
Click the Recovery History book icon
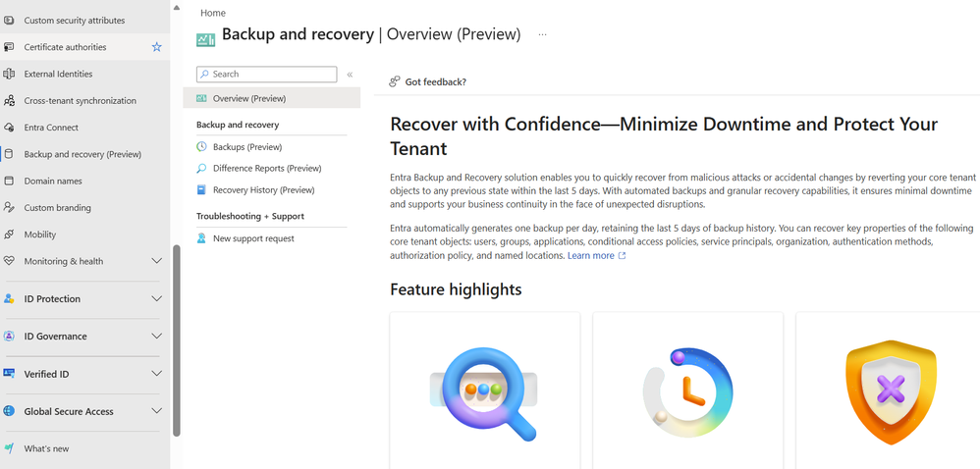coord(201,189)
